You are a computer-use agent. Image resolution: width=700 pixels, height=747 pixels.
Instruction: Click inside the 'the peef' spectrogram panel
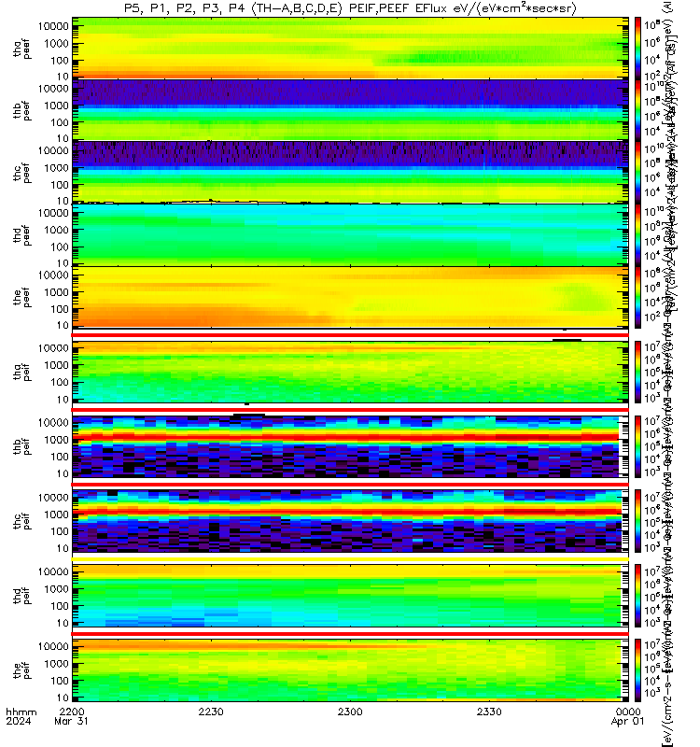(x=350, y=297)
